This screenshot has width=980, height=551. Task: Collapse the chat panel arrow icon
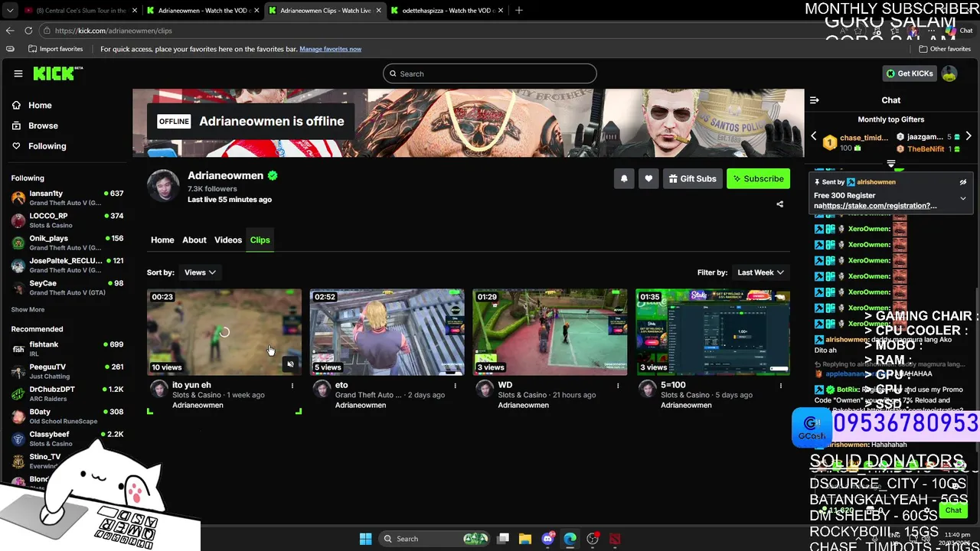[x=815, y=100]
